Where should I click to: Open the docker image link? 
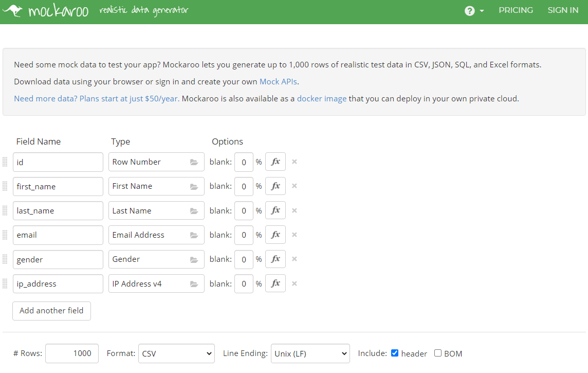322,99
